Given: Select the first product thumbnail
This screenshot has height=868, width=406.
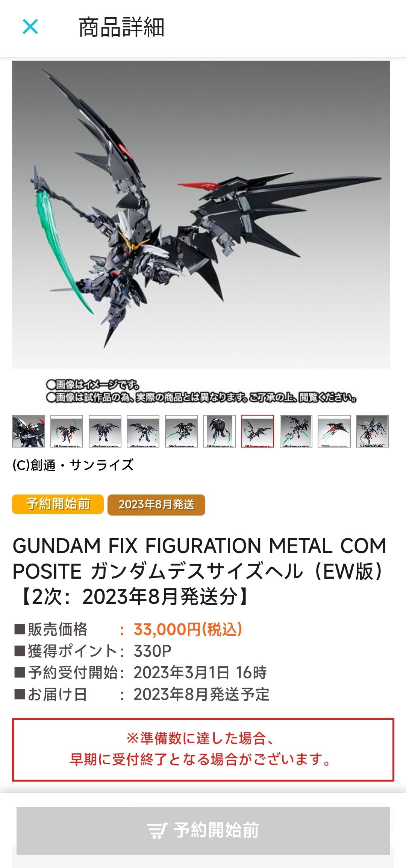Looking at the screenshot, I should pos(29,431).
